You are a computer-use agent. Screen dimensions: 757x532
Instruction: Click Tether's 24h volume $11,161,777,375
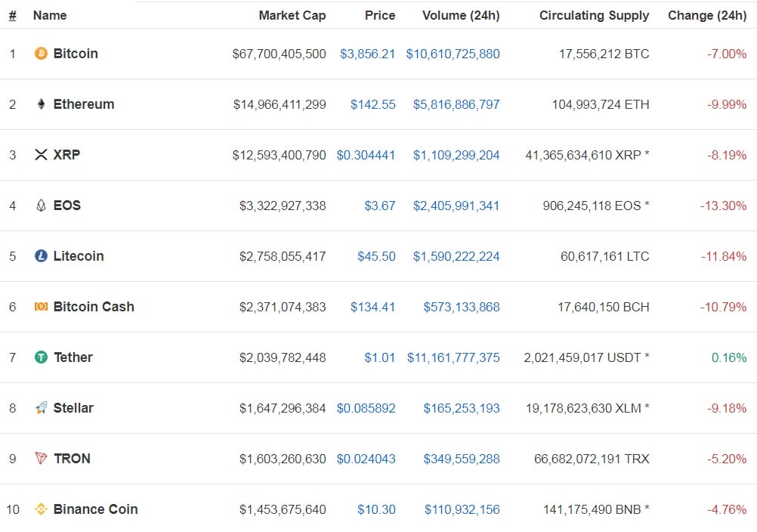(x=453, y=357)
